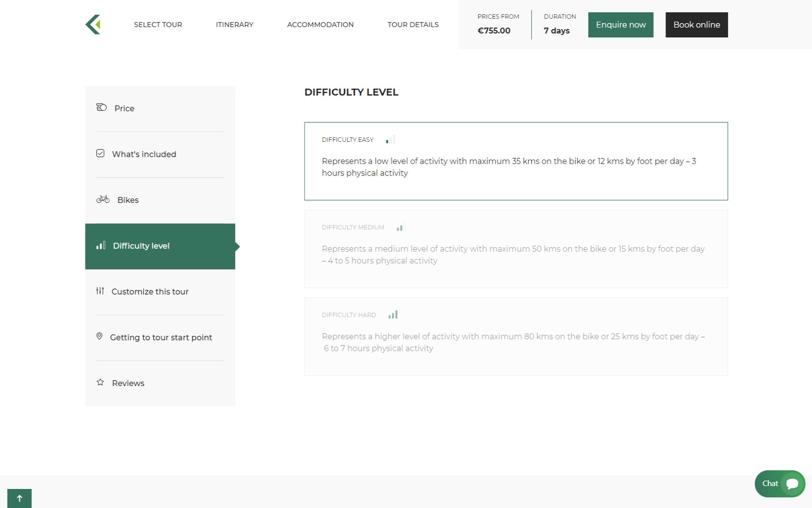The image size is (812, 508).
Task: Select the Difficulty Hard card
Action: [516, 336]
